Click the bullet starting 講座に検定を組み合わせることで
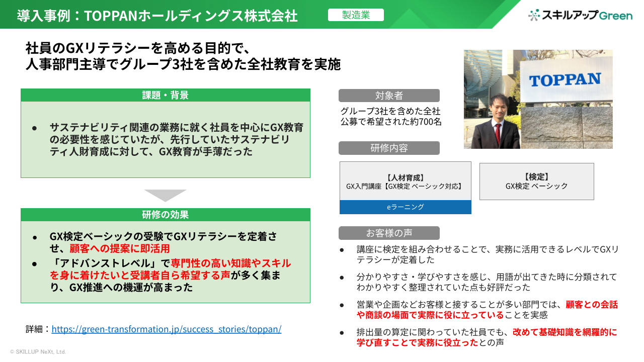 click(479, 254)
